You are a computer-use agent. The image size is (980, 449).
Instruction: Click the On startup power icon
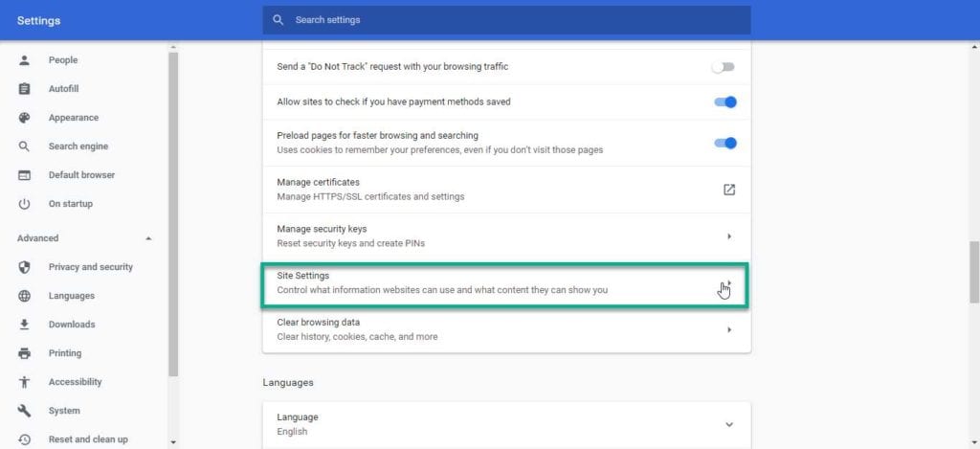pos(24,204)
